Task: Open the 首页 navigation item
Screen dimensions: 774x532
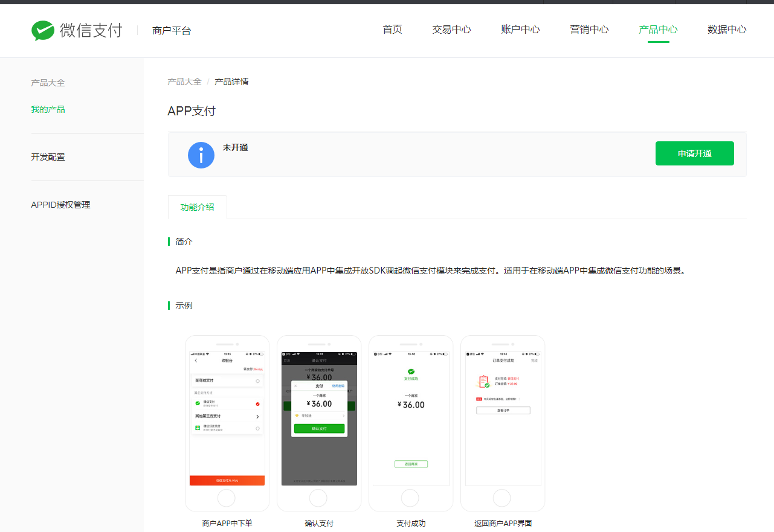Action: [x=393, y=30]
